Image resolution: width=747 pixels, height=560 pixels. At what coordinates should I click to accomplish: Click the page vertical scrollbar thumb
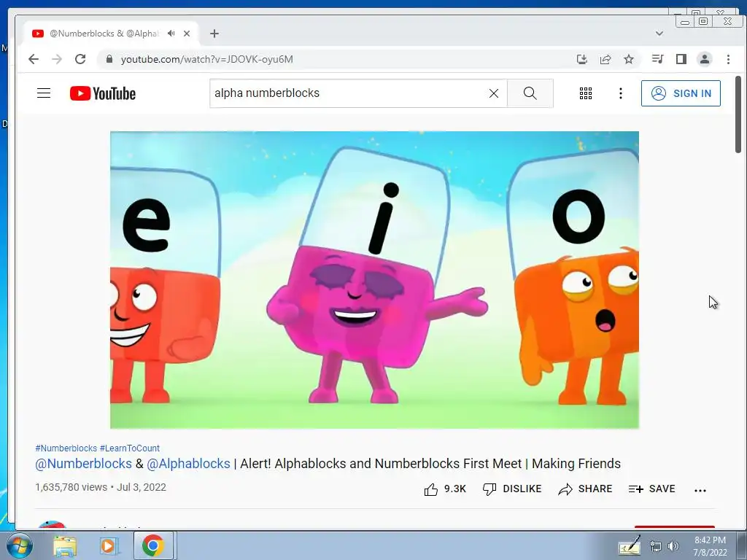point(738,114)
